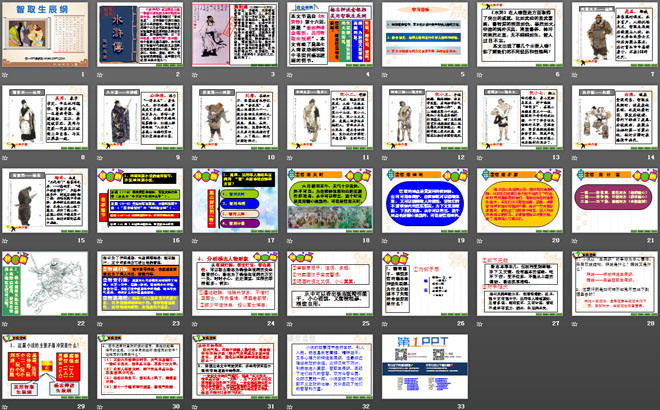Select slide 3 with robed author portrait

235,34
